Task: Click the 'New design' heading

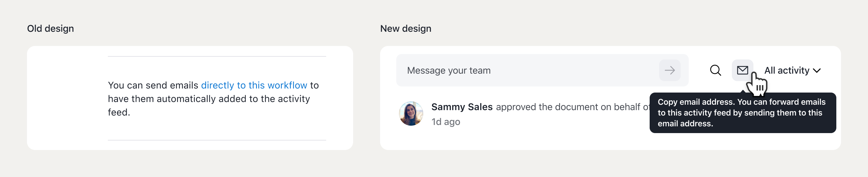Action: point(406,28)
